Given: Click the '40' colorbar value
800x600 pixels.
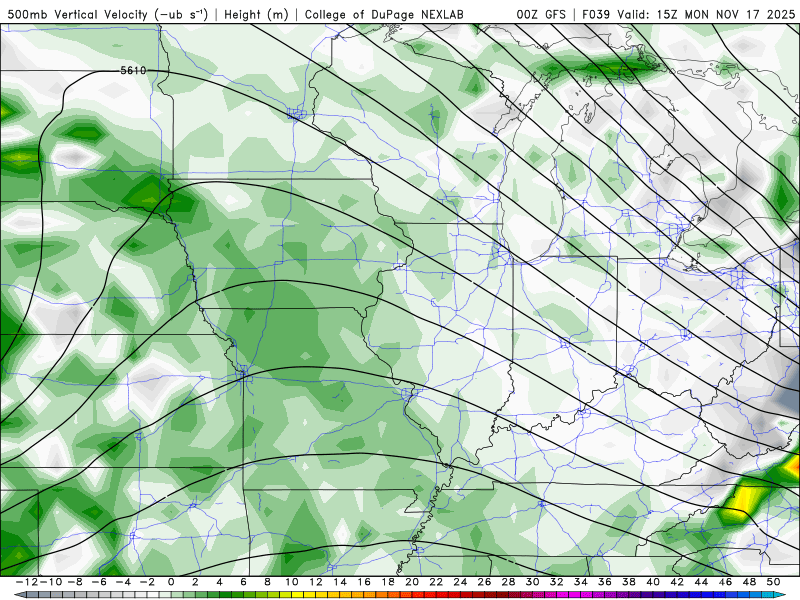Looking at the screenshot, I should pos(653,582).
